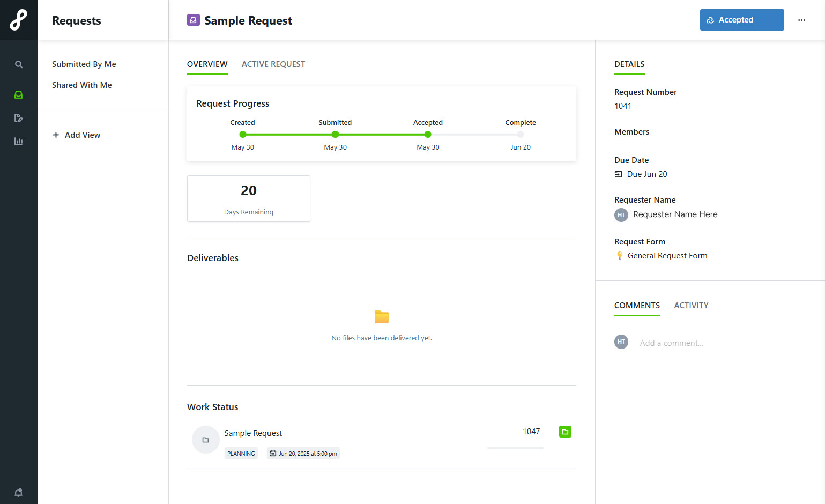Viewport: 825px width, 504px height.
Task: Switch to the Active Request tab
Action: [273, 64]
